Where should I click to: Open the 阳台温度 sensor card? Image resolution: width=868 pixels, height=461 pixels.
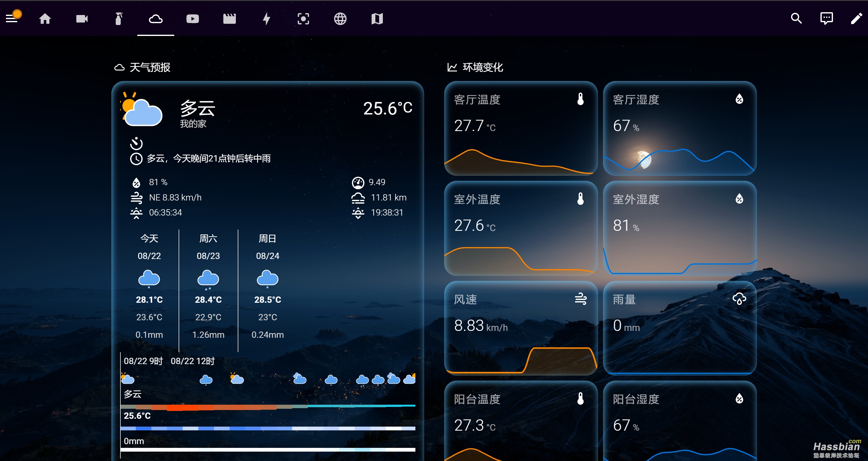pos(521,421)
